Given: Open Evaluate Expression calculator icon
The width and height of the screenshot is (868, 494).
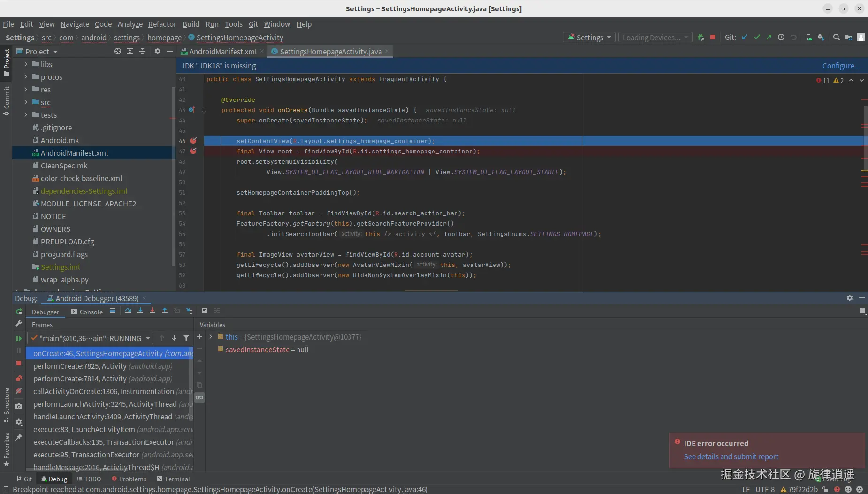Looking at the screenshot, I should tap(204, 311).
